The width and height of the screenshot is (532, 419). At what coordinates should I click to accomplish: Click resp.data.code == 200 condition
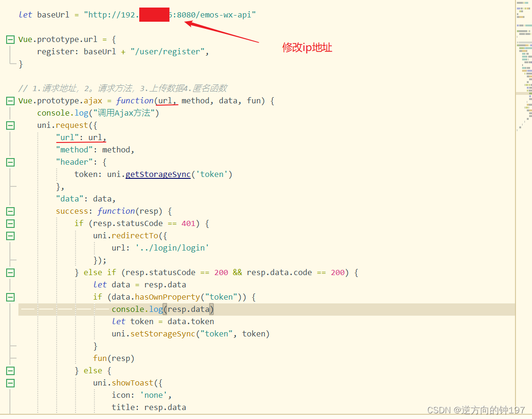(x=296, y=273)
